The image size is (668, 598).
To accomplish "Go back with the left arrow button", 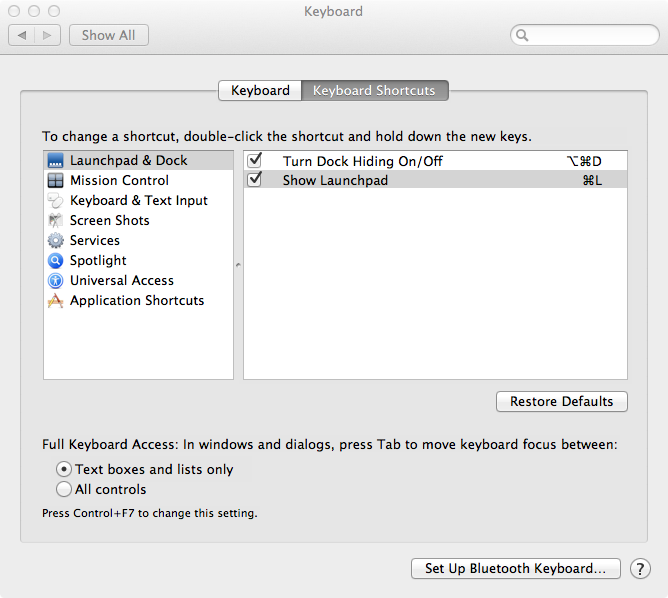I will tap(21, 35).
